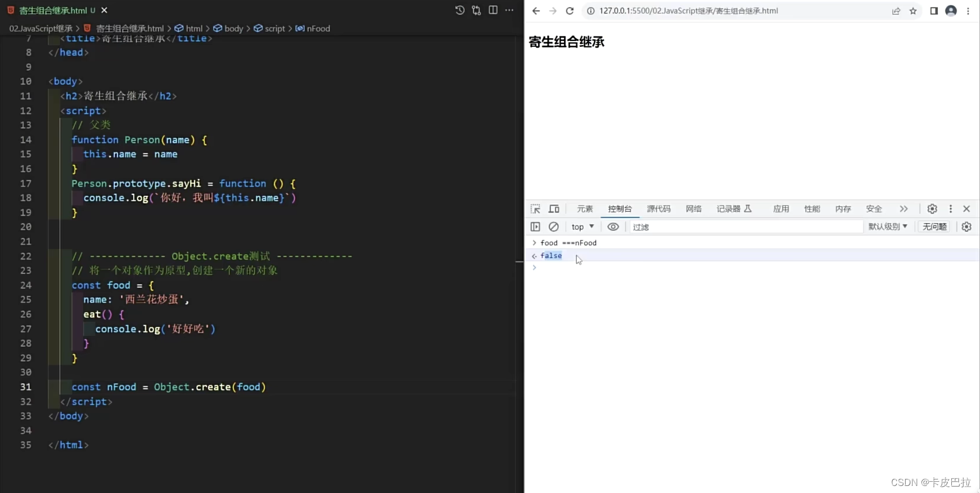The height and width of the screenshot is (493, 980).
Task: Select the nFood breadcrumb item
Action: pyautogui.click(x=313, y=28)
